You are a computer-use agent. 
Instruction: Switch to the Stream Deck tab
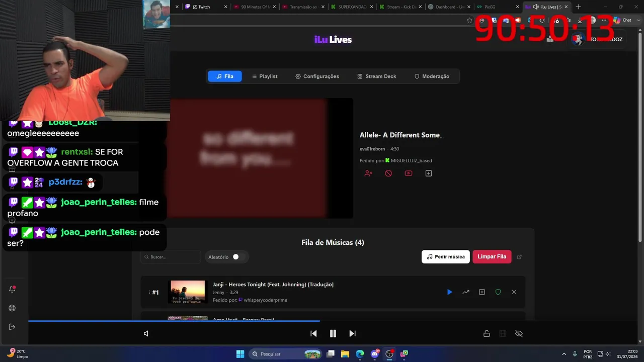(377, 76)
